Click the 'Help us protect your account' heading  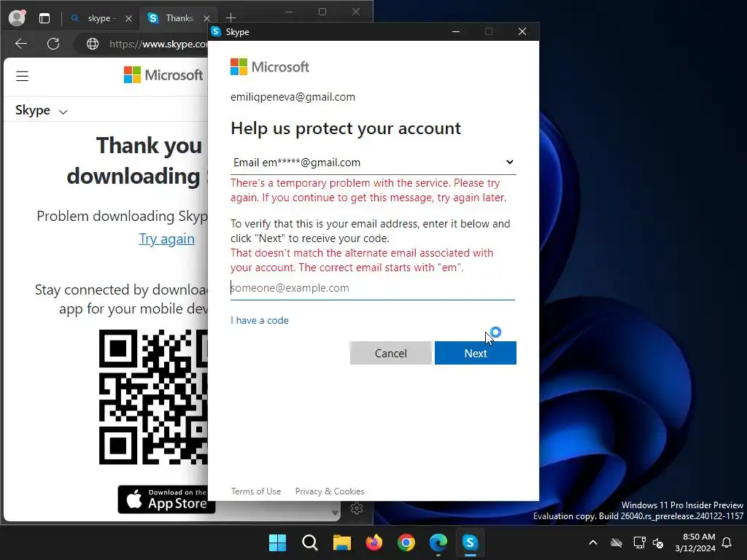[346, 128]
